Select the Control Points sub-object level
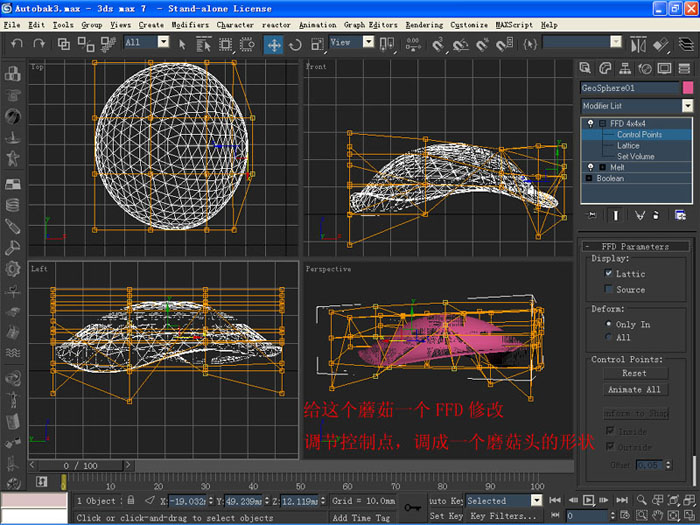700x525 pixels. [x=639, y=134]
